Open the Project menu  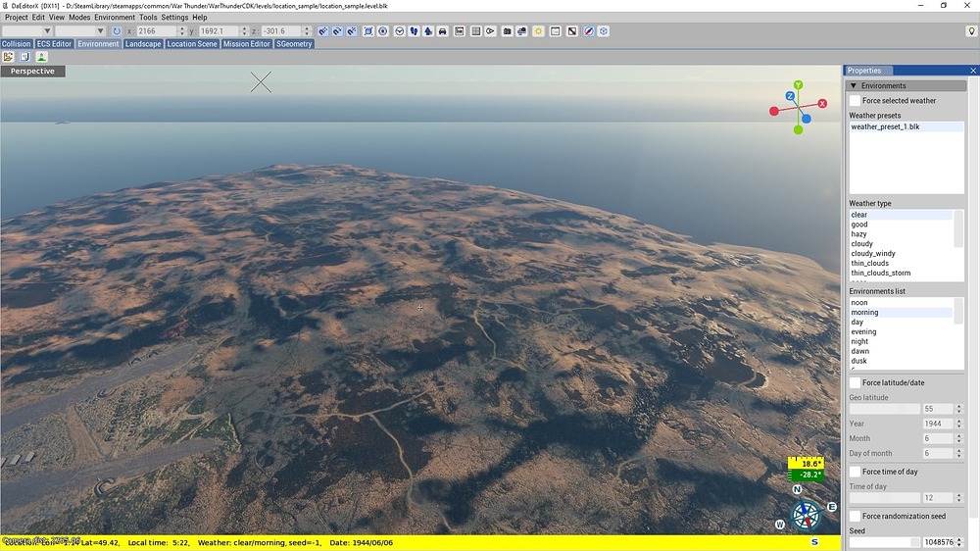pos(17,17)
